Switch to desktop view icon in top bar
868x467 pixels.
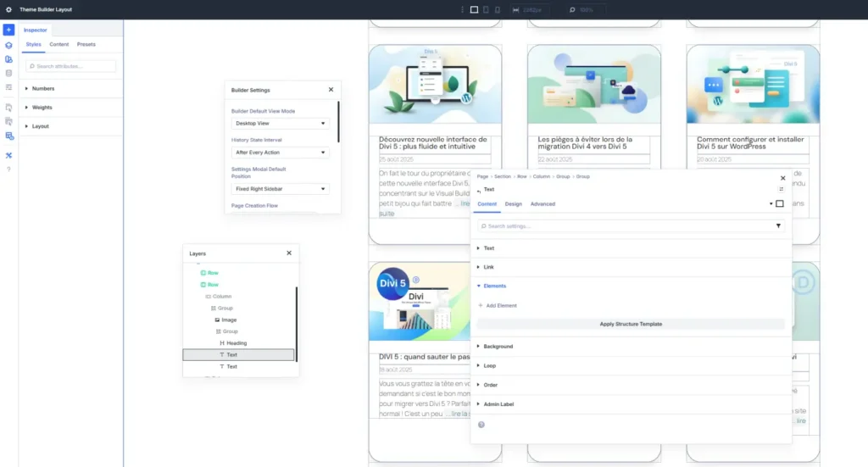pos(474,9)
